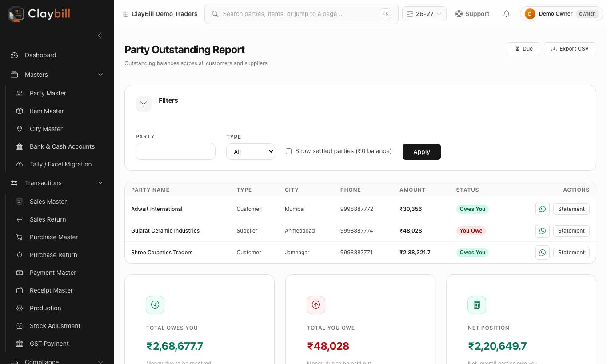Open Statement for Gujarat Ceramic Industries
This screenshot has height=364, width=607.
coord(571,231)
